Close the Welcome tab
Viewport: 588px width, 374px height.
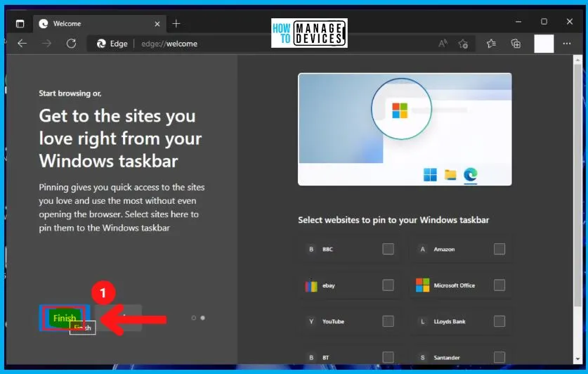point(157,24)
